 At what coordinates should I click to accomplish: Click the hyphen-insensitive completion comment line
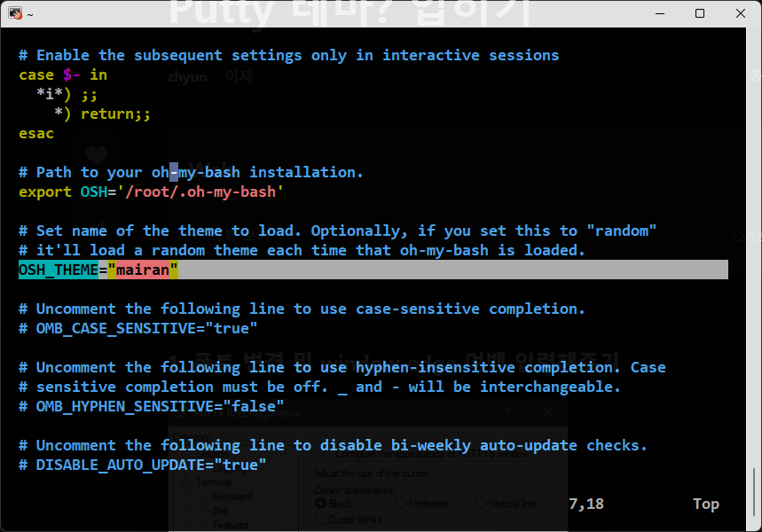click(x=342, y=367)
